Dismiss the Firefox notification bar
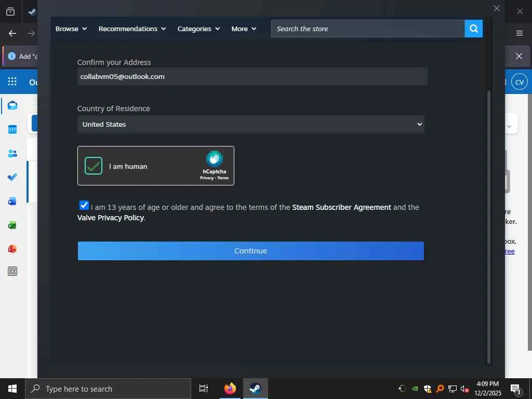 (x=519, y=56)
